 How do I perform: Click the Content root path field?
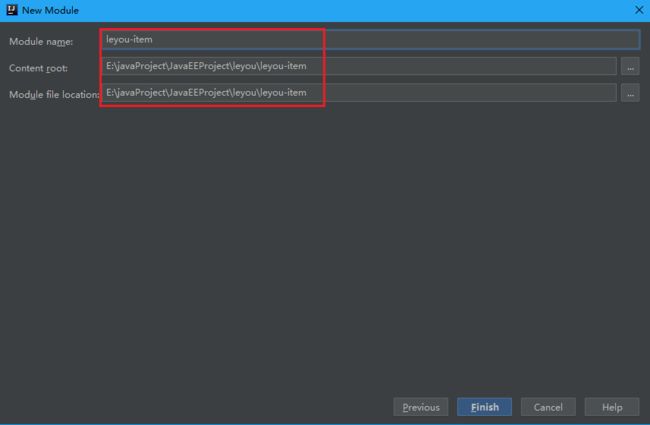tap(359, 66)
